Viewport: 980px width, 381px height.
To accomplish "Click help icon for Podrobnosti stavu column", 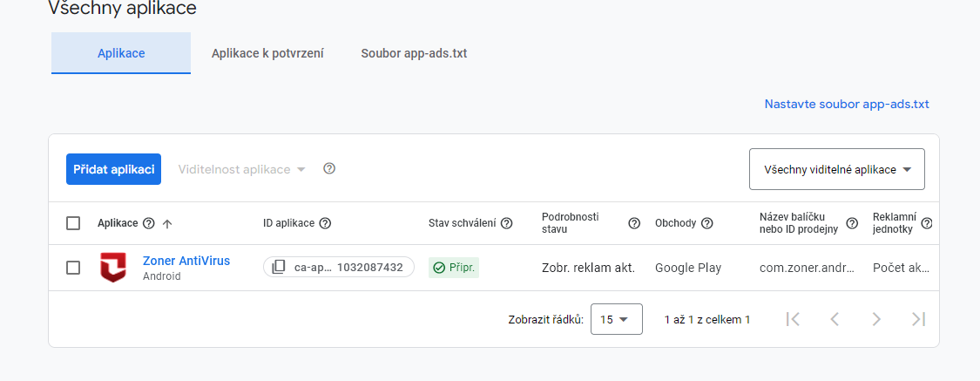I will (634, 222).
